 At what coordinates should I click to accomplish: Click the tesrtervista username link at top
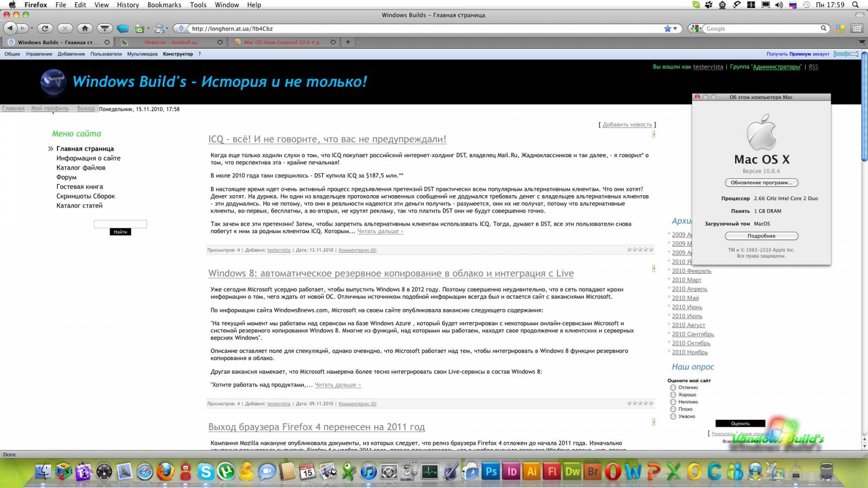[708, 67]
